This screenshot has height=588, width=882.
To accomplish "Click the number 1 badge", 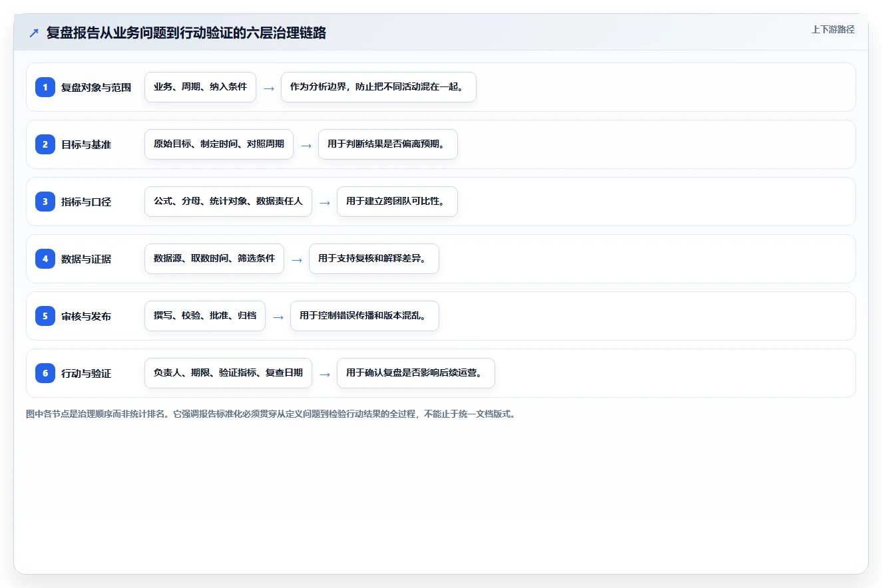I will 45,87.
